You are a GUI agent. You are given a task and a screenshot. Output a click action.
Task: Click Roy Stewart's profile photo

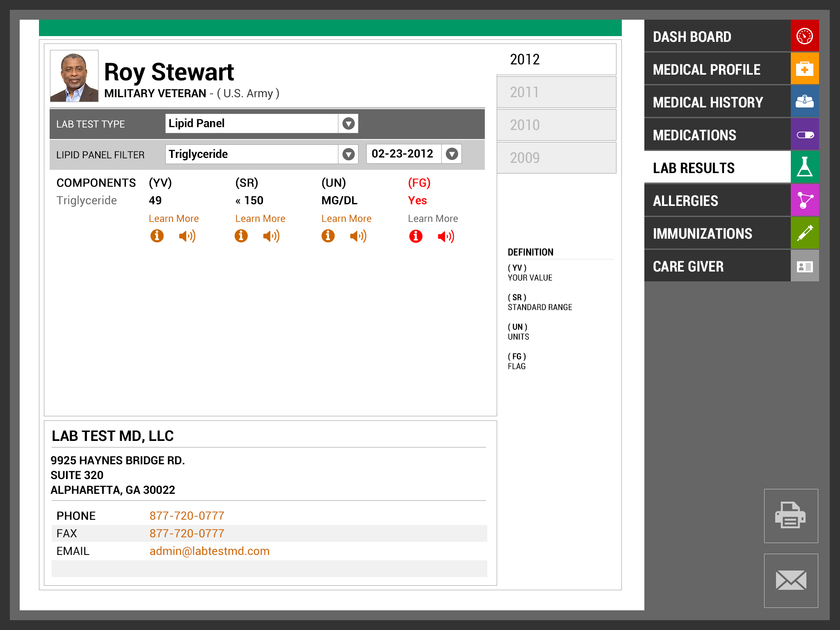74,76
